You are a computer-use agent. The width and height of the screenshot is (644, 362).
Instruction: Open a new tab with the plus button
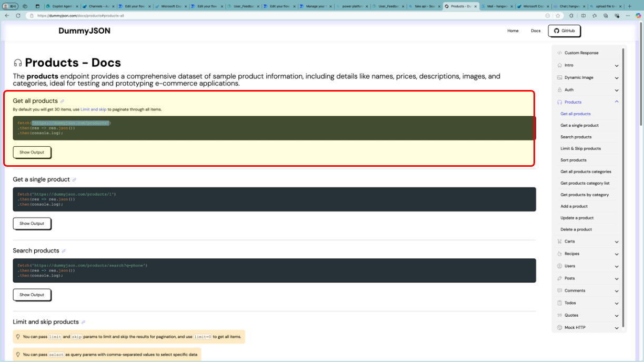[629, 6]
